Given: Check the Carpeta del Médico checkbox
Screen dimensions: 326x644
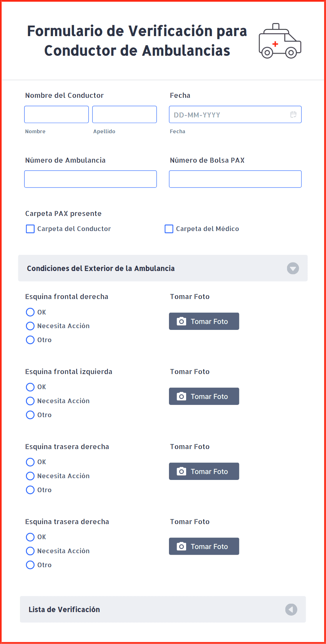Looking at the screenshot, I should pos(169,229).
